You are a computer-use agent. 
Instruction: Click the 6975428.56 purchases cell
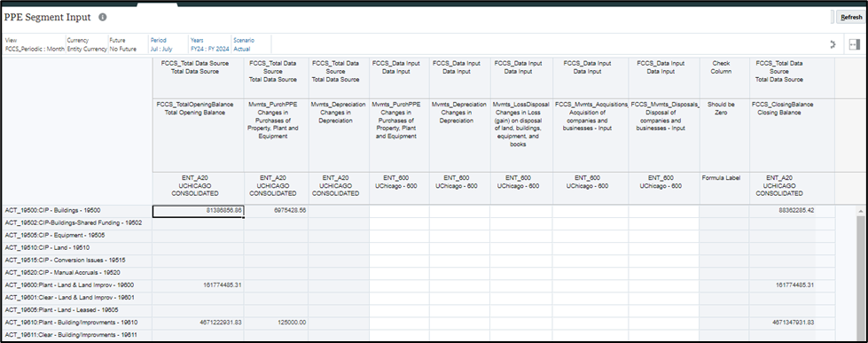point(277,211)
